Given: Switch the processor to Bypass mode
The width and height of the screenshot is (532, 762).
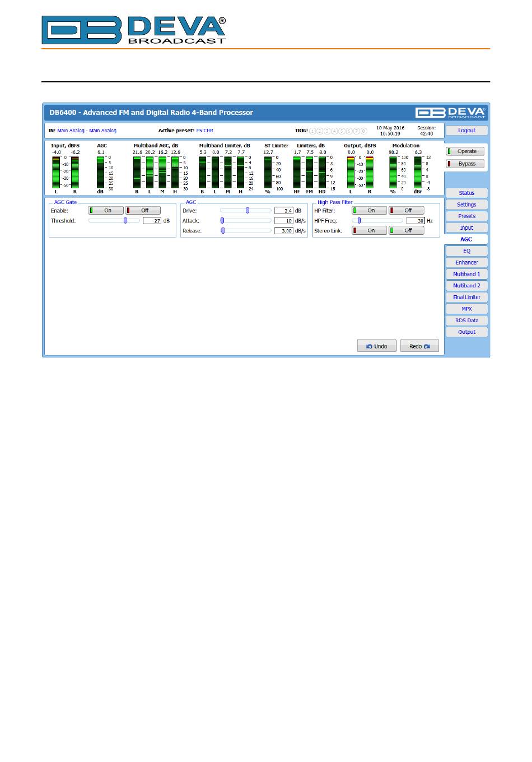Looking at the screenshot, I should point(465,164).
